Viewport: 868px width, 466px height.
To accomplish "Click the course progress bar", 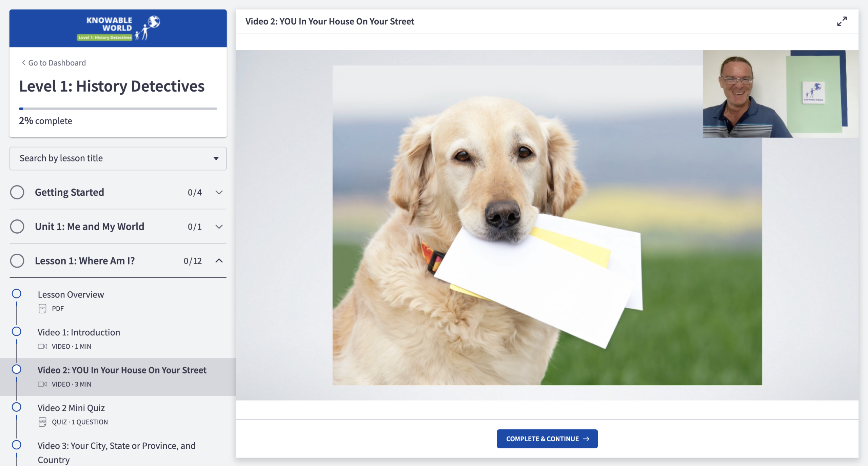I will coord(118,109).
